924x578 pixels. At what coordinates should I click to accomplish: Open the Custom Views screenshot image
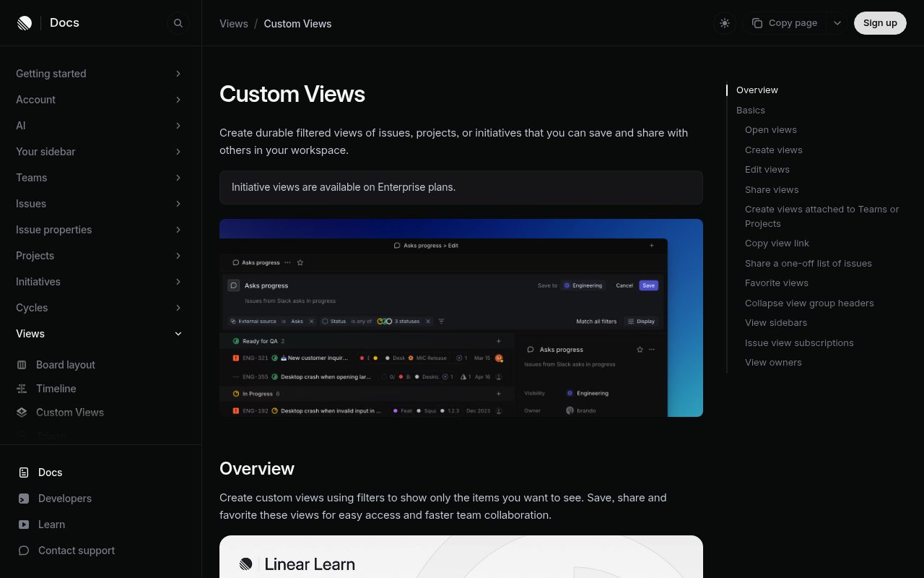(x=461, y=318)
